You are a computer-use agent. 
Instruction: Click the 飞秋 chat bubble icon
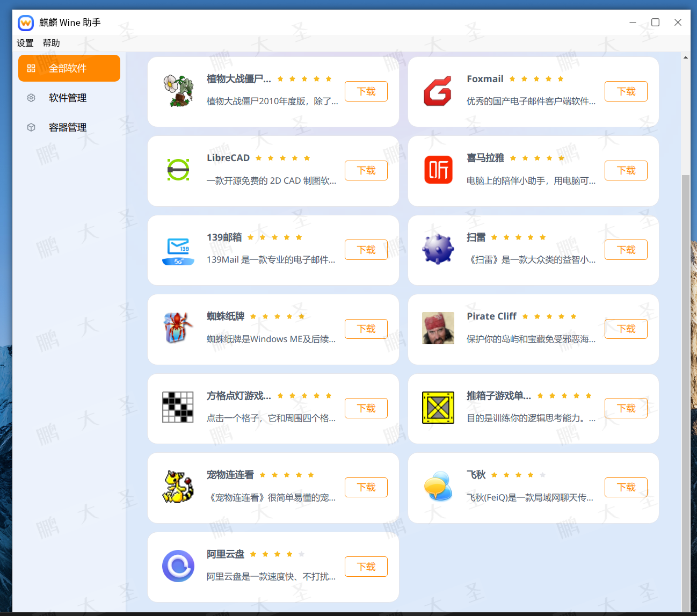438,487
